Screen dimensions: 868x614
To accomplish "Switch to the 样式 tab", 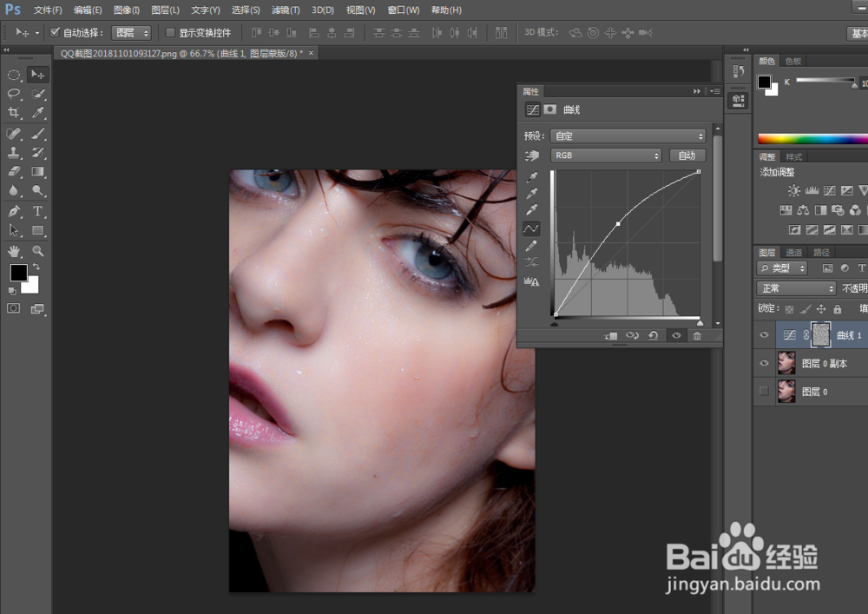I will [794, 156].
